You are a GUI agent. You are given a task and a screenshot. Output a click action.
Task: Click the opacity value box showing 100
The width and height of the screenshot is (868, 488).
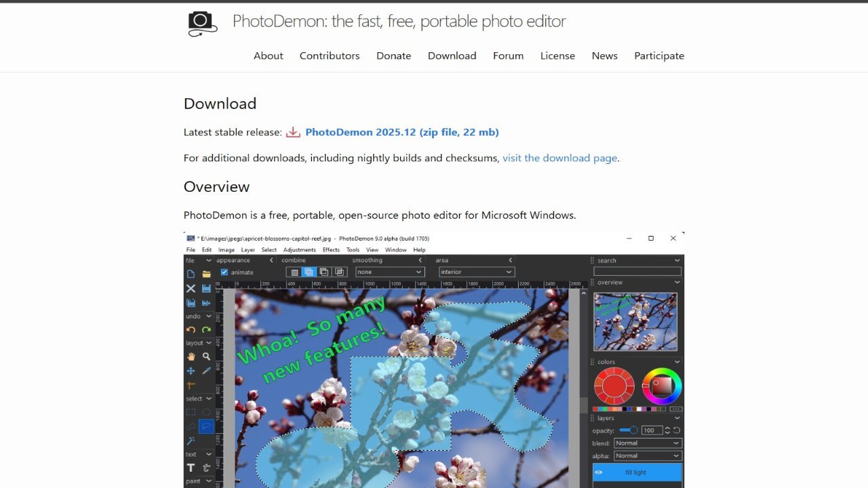(x=652, y=430)
